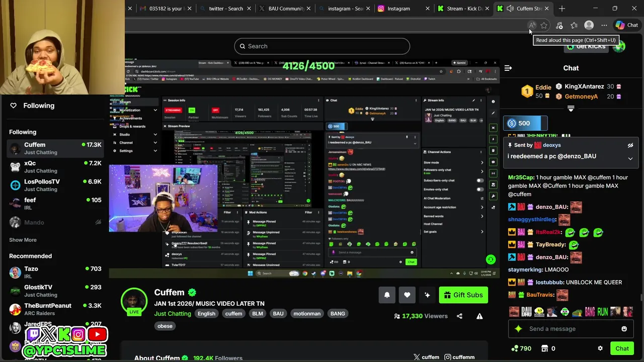
Task: Click chat username shnaggysthirdleg
Action: [x=532, y=220]
